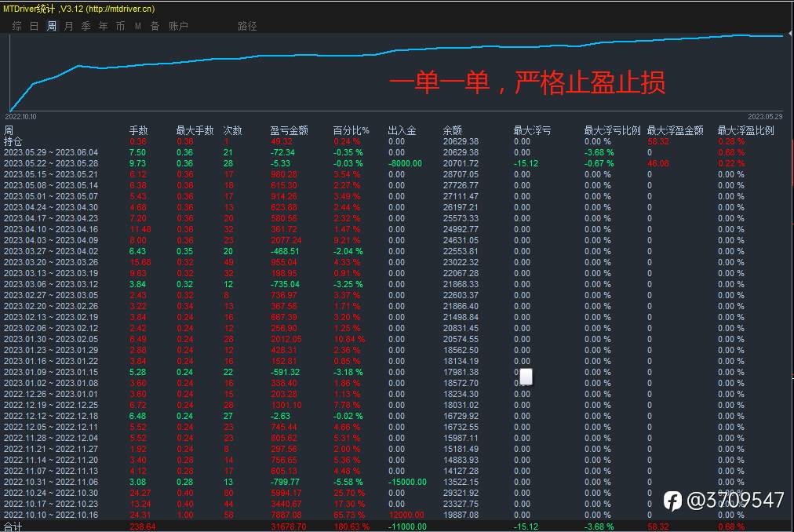
Task: Click the -15000.00 withdrawal cell
Action: tap(408, 482)
